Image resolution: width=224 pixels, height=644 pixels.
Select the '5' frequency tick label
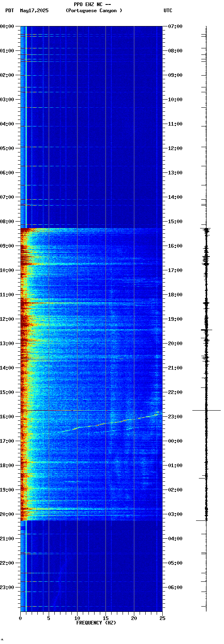tap(49, 618)
